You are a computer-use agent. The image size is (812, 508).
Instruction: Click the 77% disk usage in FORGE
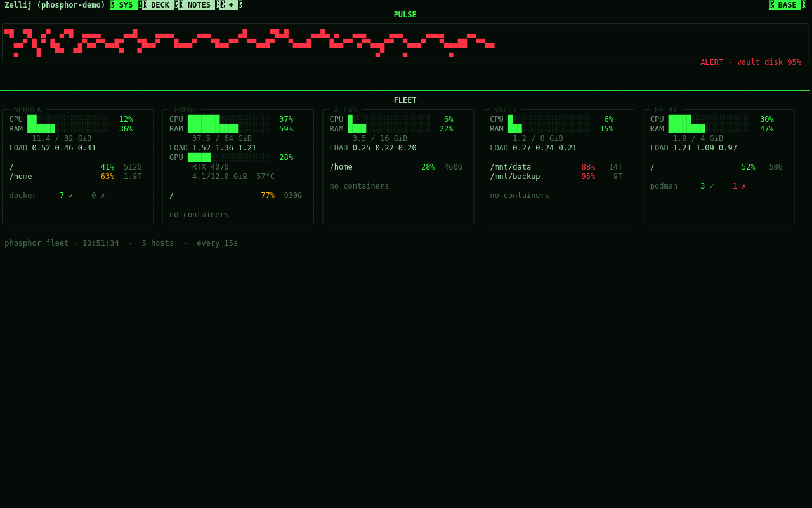[268, 196]
